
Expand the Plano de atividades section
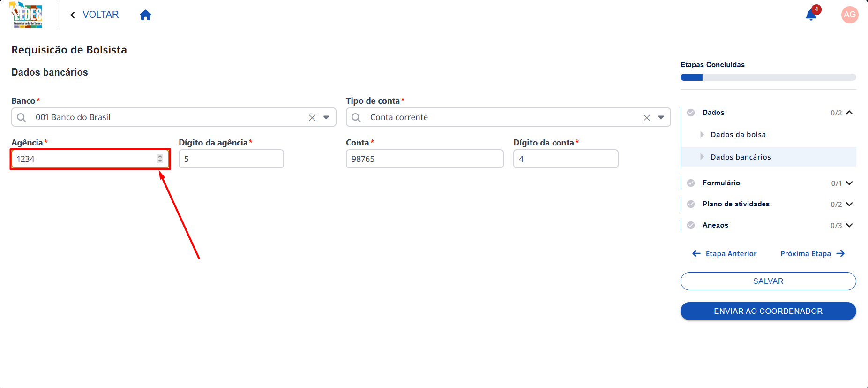pos(849,204)
